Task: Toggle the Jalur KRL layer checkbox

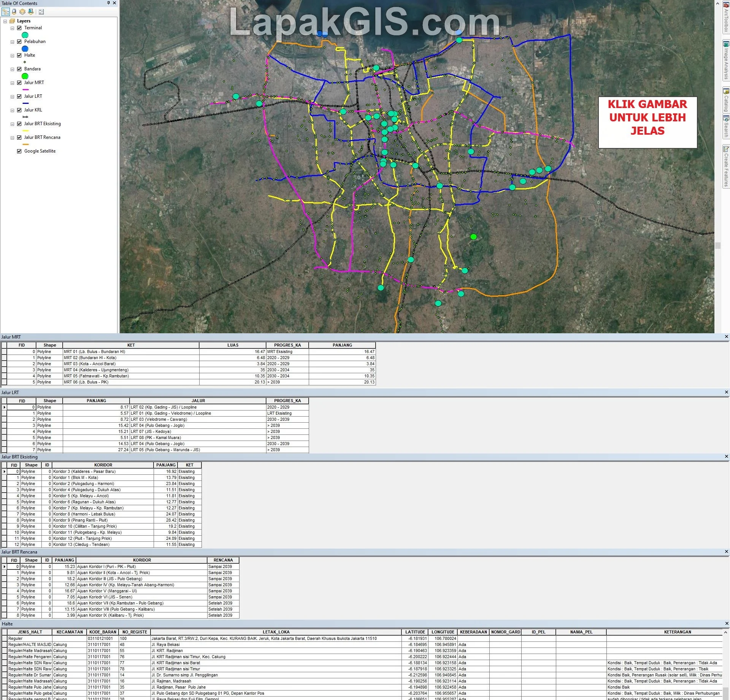Action: [x=19, y=110]
